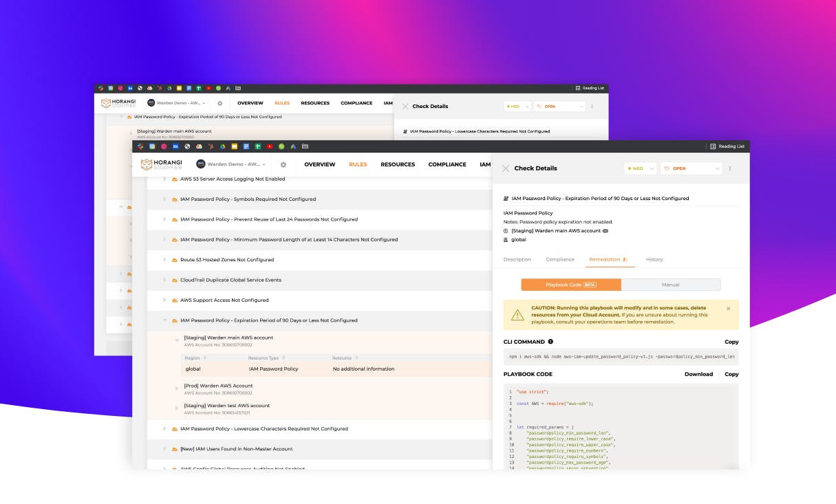Image resolution: width=836 pixels, height=504 pixels.
Task: Click the badge after Warden main AWS account detail
Action: point(605,231)
